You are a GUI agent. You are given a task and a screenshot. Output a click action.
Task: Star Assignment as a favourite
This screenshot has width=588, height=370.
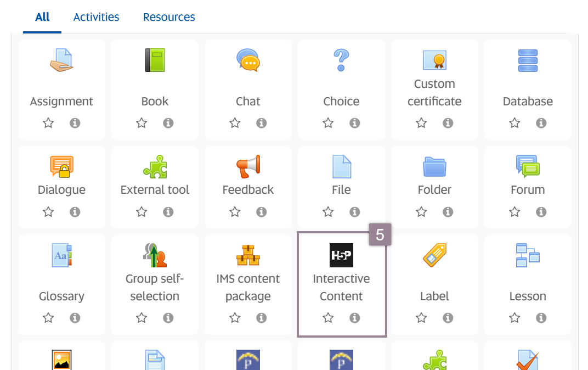click(x=48, y=123)
